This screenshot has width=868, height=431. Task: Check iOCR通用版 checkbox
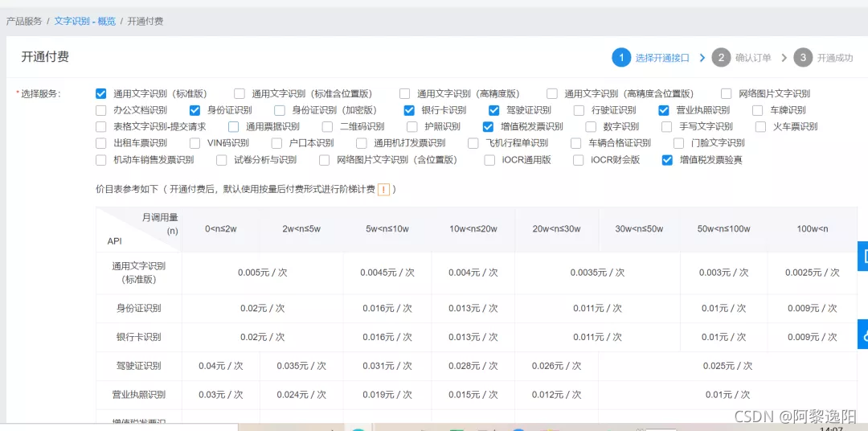pyautogui.click(x=489, y=160)
